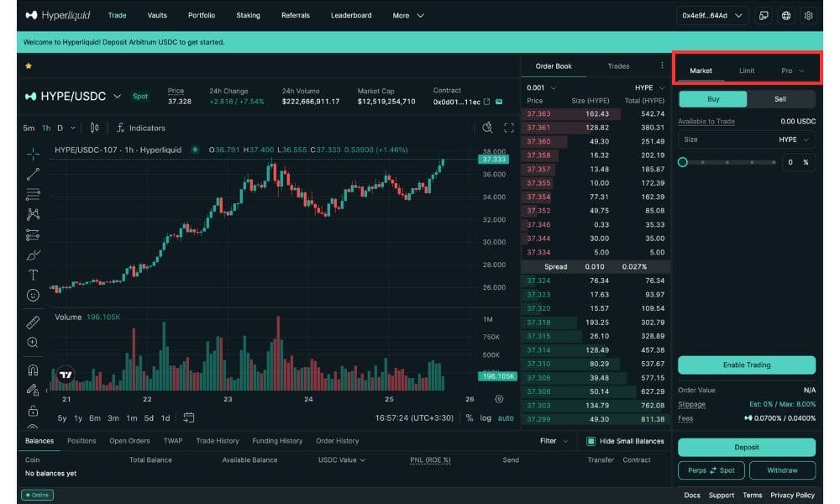Toggle percent scale on chart
This screenshot has width=840, height=504.
pyautogui.click(x=470, y=417)
